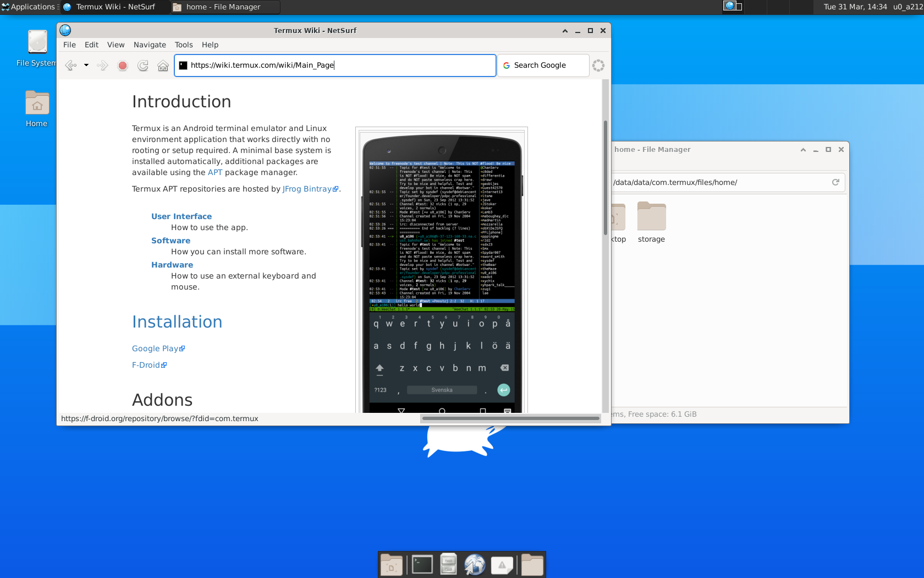Click the Forward navigation arrow in NetSurf
This screenshot has width=924, height=578.
click(x=102, y=65)
